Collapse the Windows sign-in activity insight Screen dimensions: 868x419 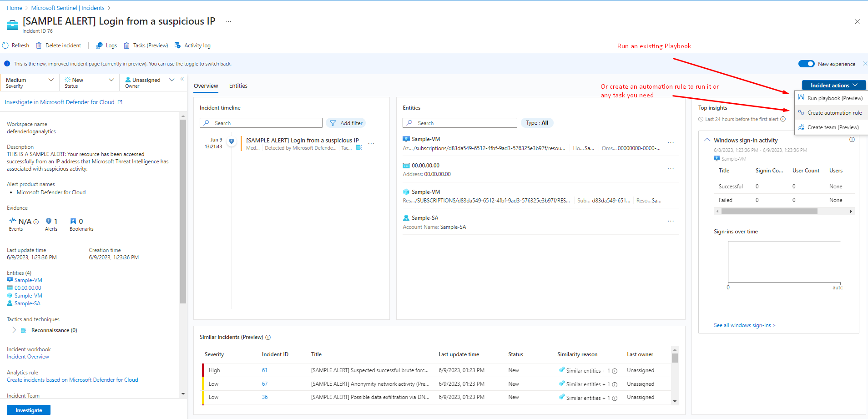point(707,140)
